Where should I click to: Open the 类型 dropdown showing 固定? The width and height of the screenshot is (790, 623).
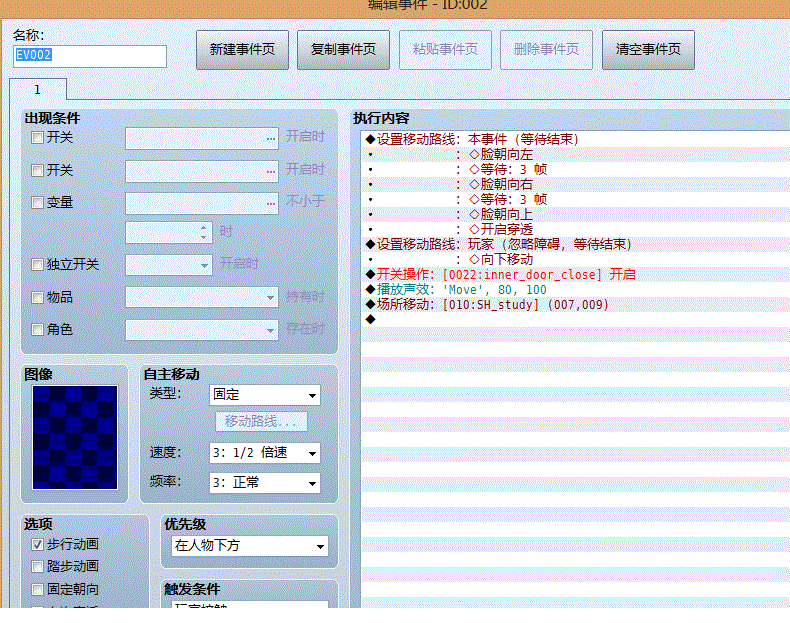click(x=265, y=395)
